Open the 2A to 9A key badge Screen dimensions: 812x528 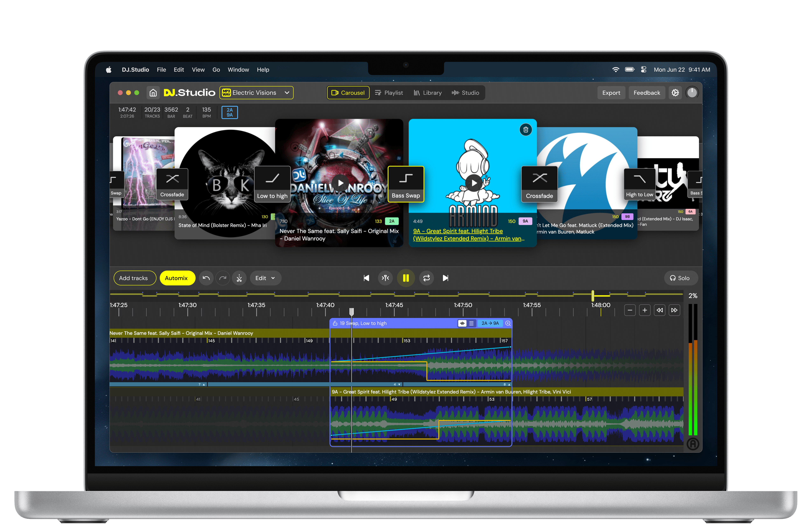point(490,323)
